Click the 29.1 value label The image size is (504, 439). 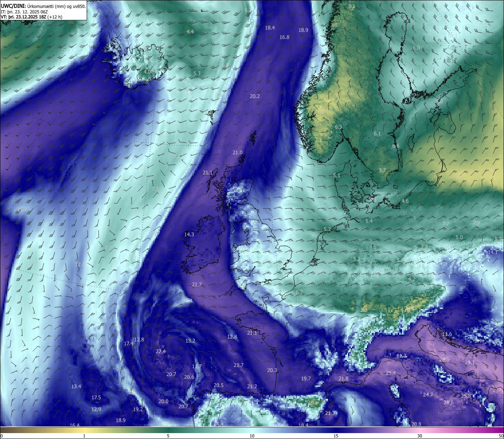pyautogui.click(x=470, y=362)
